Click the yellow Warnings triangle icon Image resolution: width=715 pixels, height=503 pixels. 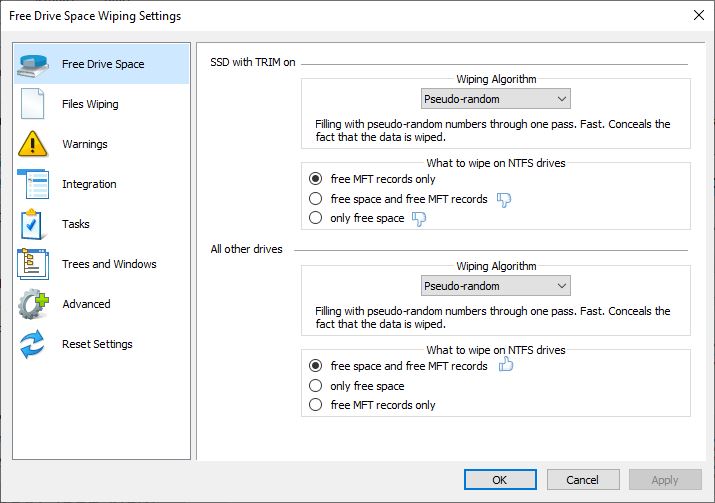click(x=32, y=144)
